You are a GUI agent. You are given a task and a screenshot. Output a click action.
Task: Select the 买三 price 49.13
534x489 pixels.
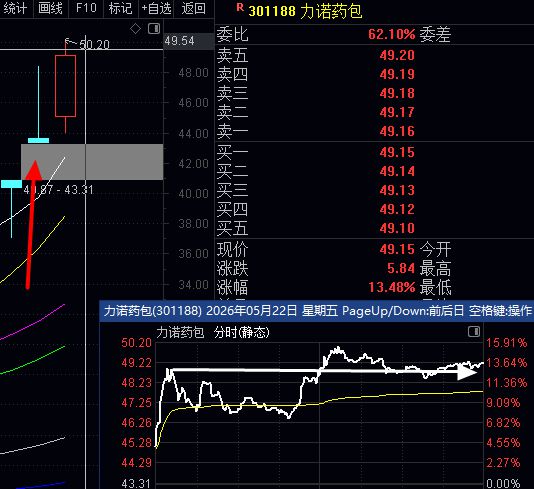point(397,190)
